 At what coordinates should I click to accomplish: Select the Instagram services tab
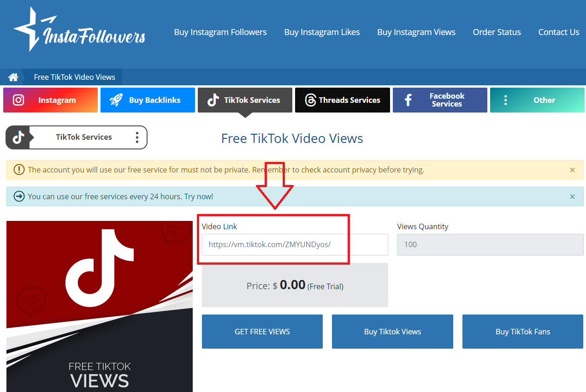pos(51,100)
